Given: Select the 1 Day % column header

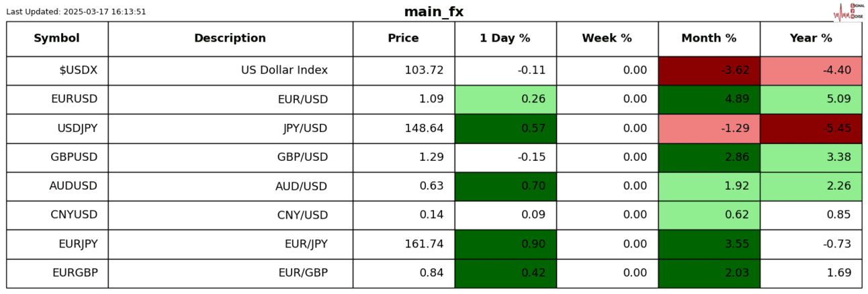Looking at the screenshot, I should coord(505,39).
